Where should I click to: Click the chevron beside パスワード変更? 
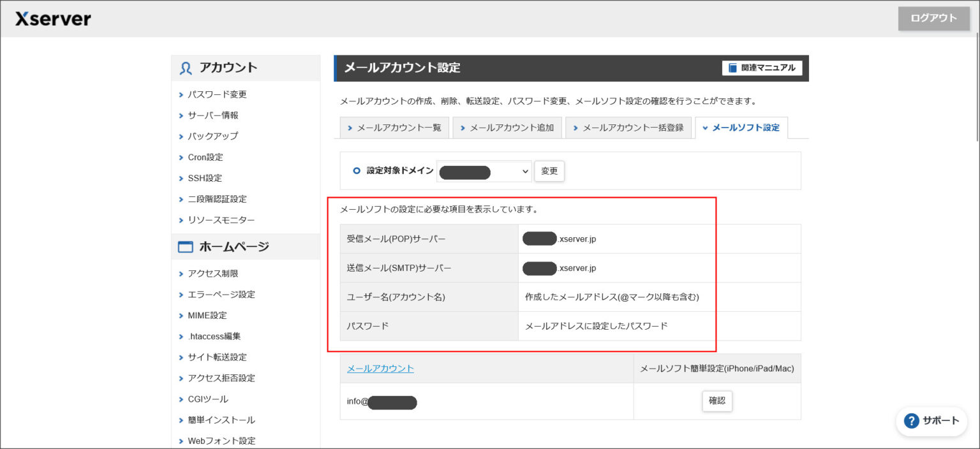click(181, 95)
